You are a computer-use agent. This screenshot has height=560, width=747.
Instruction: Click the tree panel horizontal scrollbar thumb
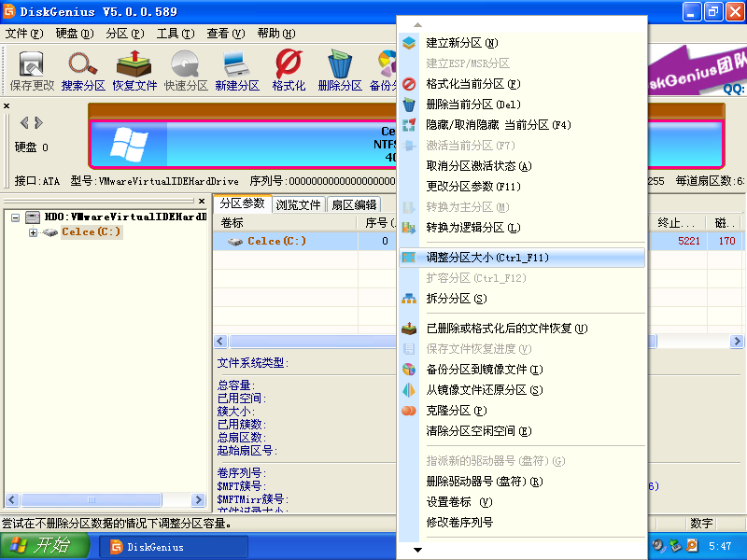coord(92,499)
